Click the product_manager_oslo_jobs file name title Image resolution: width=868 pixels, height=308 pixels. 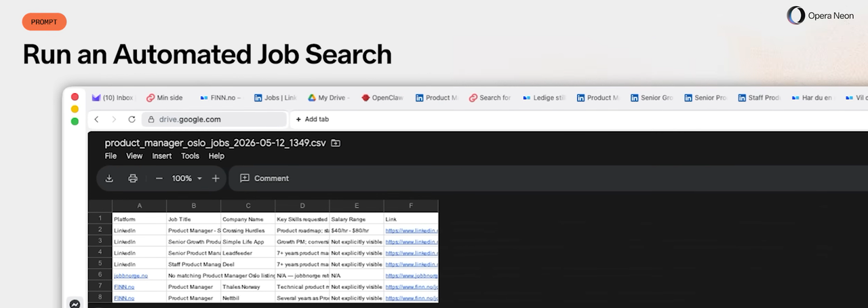point(215,143)
